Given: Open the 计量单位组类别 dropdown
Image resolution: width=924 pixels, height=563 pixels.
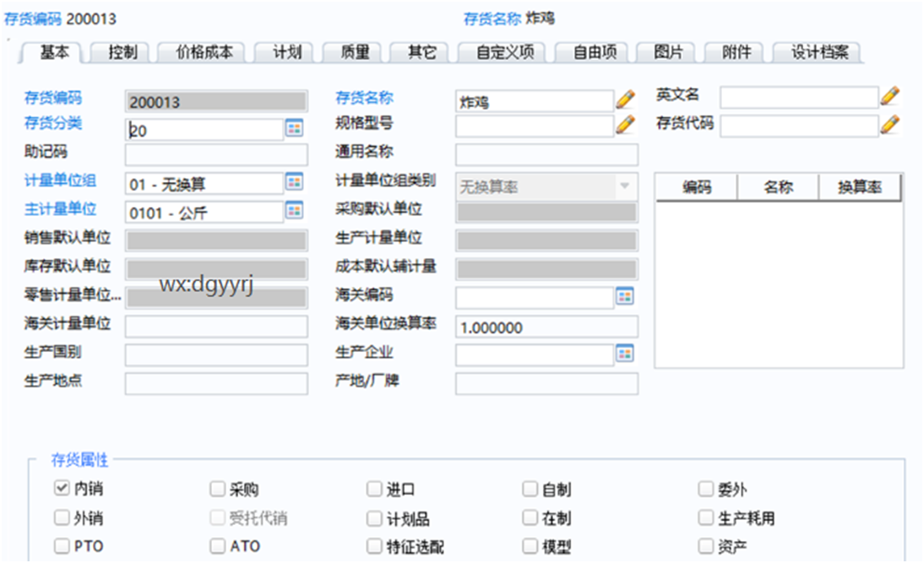Looking at the screenshot, I should point(625,184).
